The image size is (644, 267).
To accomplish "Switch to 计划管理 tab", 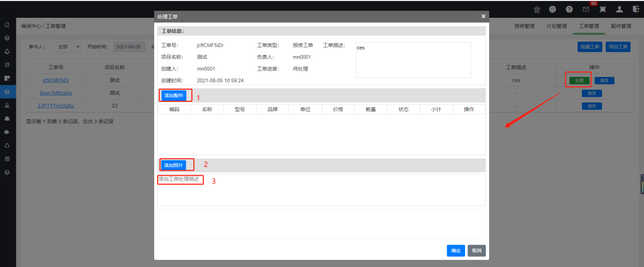I will pyautogui.click(x=556, y=26).
